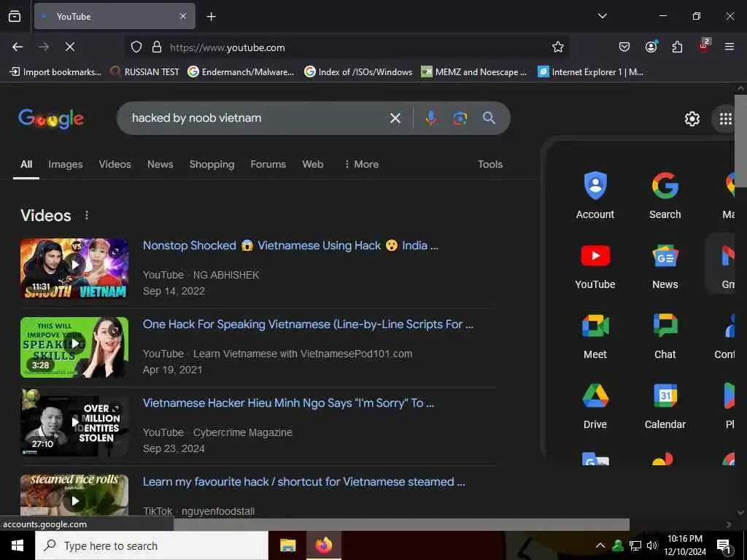This screenshot has width=747, height=560.
Task: Select the YouTube browser tab
Action: [x=115, y=17]
